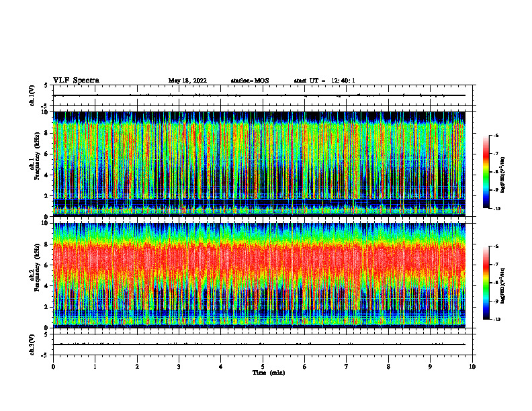This screenshot has width=532, height=411.
Task: Click time axis tick label "6"
Action: 305,367
